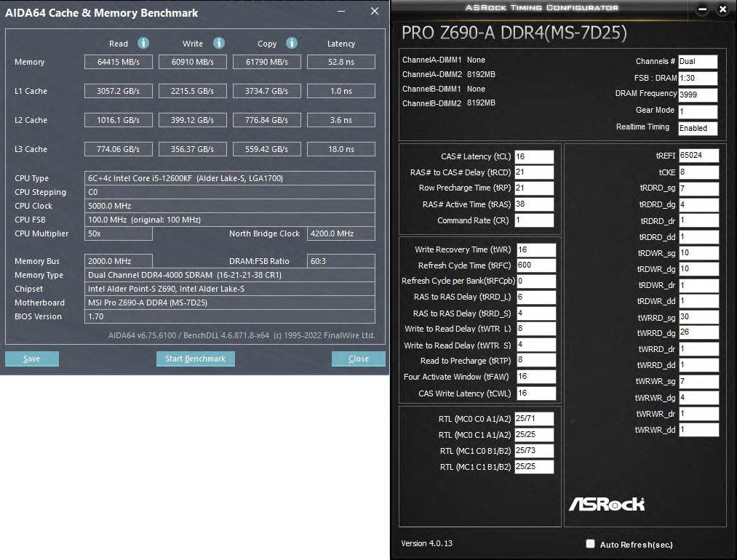Select the tRDWR_sg value field

[x=699, y=253]
